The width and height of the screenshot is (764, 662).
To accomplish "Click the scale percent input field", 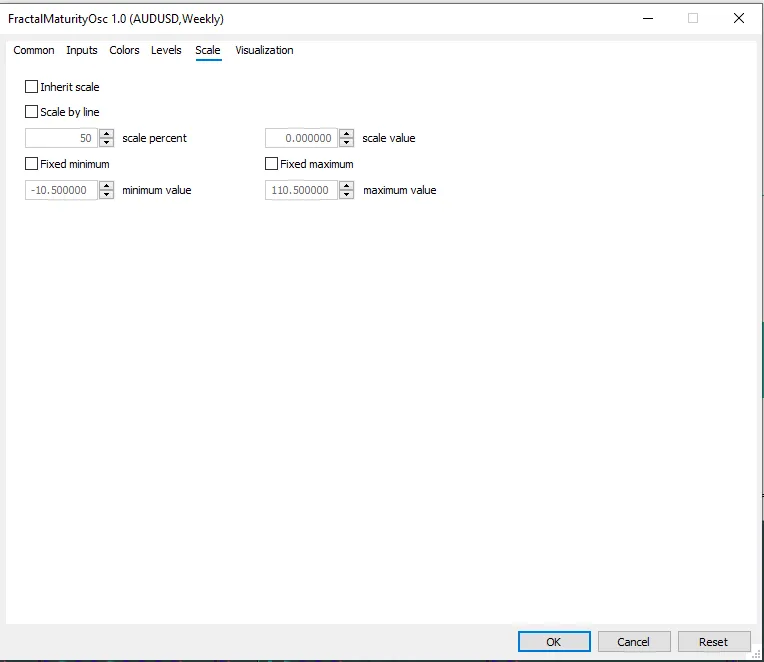I will point(61,138).
